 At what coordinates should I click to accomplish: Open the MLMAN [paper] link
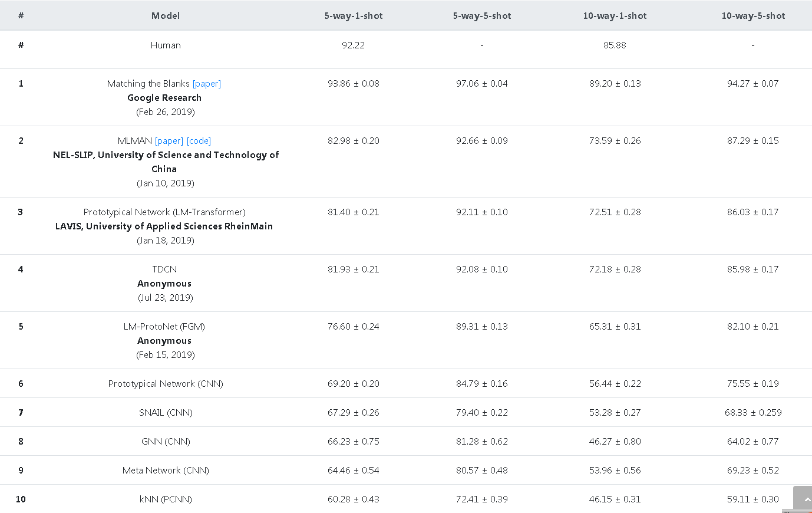click(169, 140)
